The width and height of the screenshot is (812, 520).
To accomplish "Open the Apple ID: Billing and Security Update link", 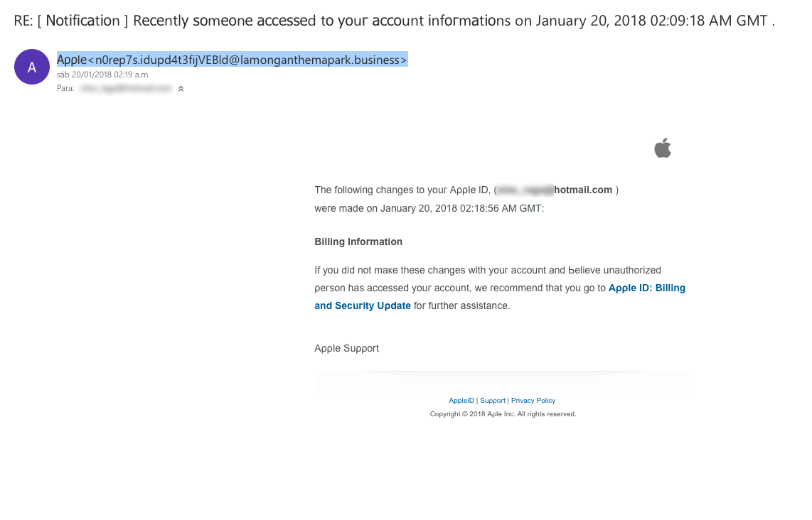I will coord(647,288).
